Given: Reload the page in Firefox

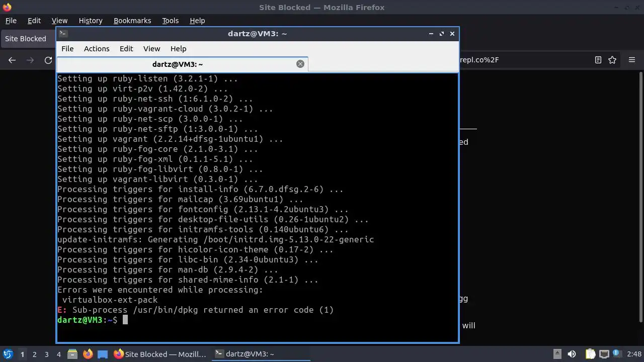Looking at the screenshot, I should click(48, 60).
